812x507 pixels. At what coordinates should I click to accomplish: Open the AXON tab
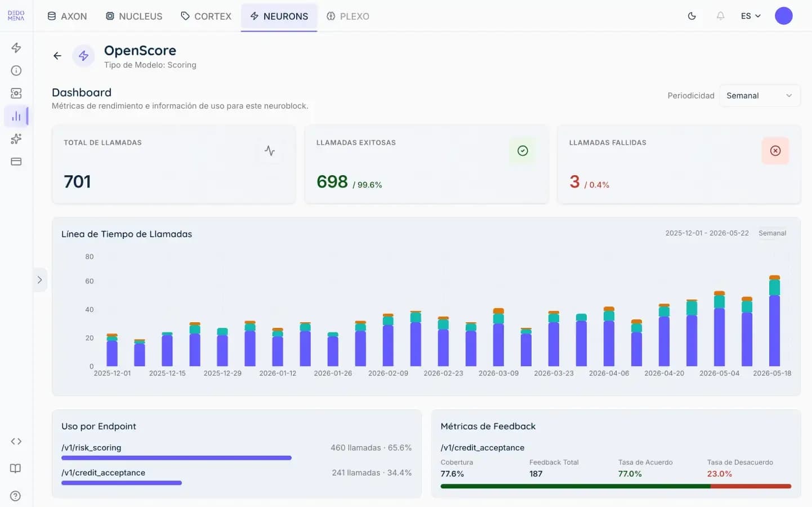pyautogui.click(x=67, y=16)
